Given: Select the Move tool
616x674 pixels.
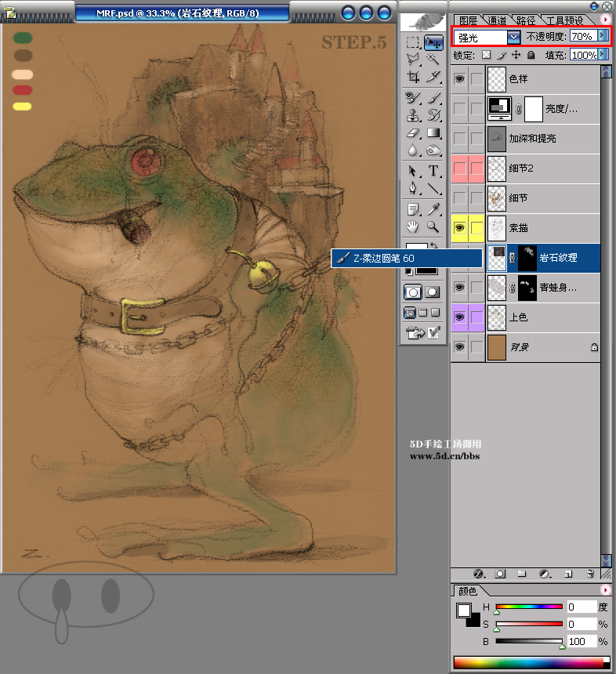Looking at the screenshot, I should pos(433,42).
